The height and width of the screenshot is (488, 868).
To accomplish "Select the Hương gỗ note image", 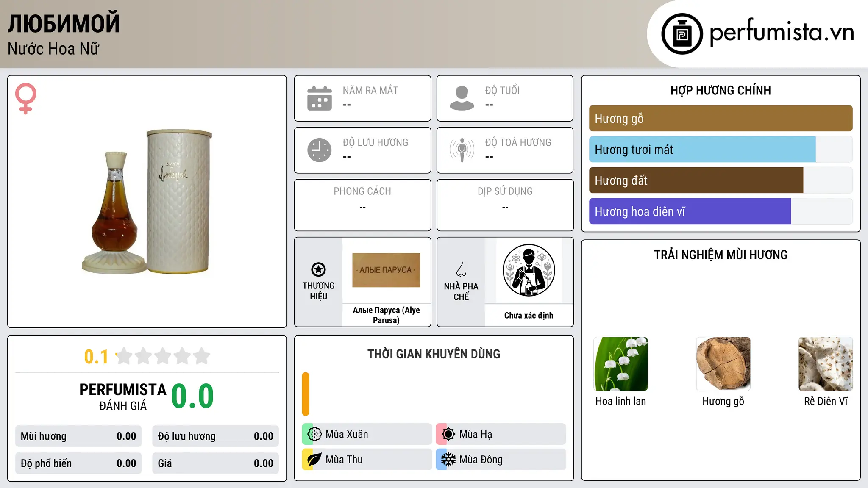I will (x=723, y=364).
